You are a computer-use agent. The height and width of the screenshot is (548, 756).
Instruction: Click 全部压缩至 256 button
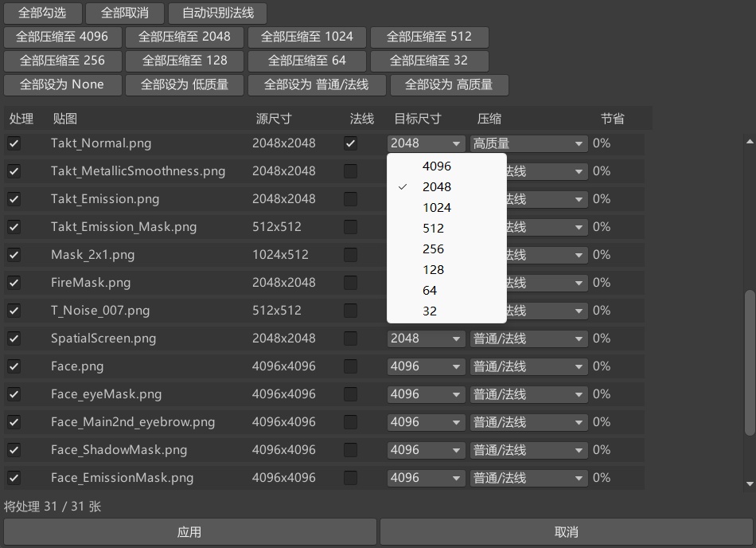point(63,61)
